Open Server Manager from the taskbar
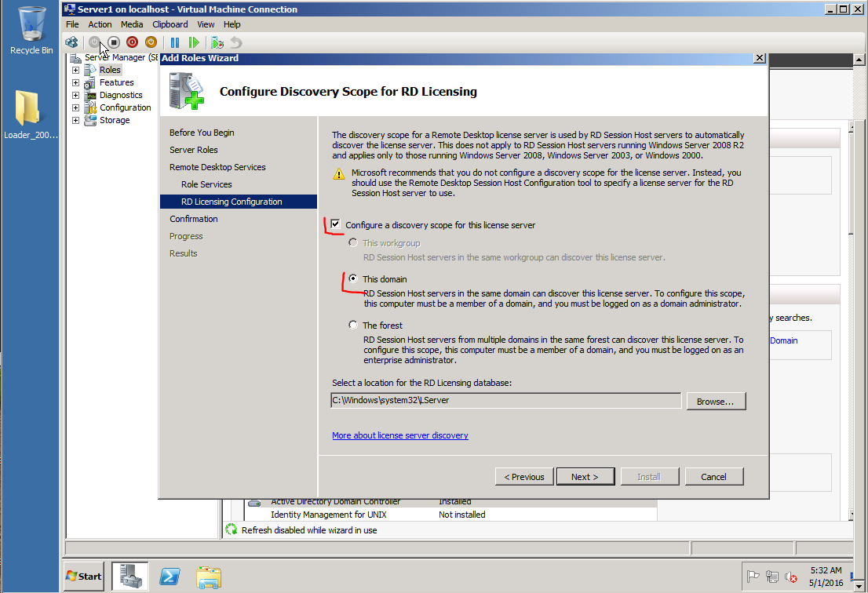This screenshot has height=593, width=868. [x=130, y=577]
